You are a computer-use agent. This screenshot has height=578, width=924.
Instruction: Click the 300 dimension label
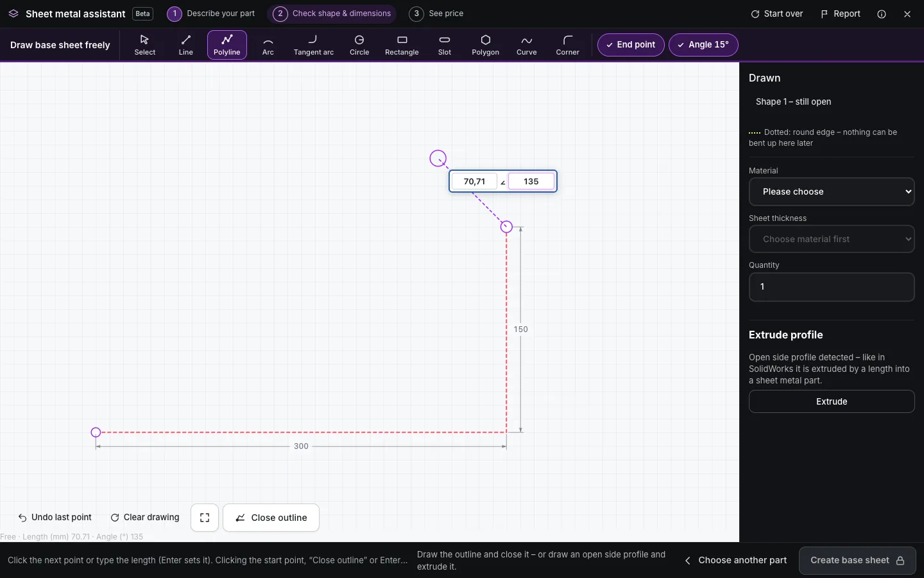pyautogui.click(x=301, y=446)
